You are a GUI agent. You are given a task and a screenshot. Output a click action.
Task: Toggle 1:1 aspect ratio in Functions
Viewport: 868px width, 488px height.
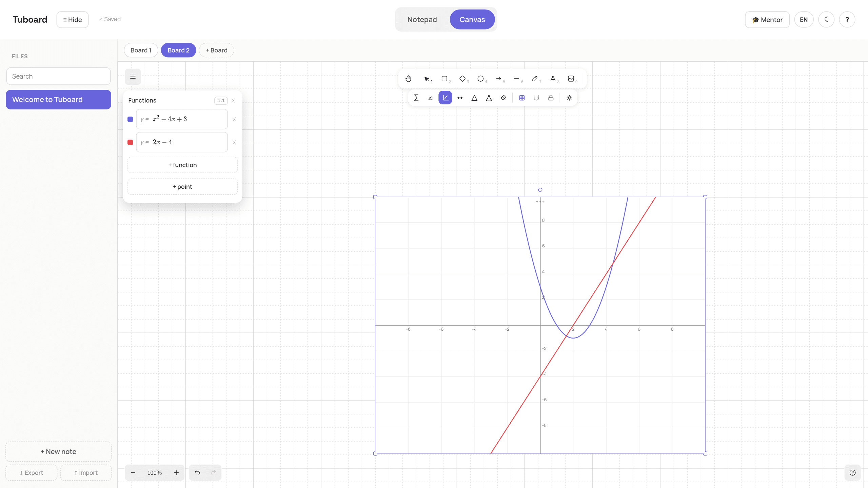click(x=221, y=100)
